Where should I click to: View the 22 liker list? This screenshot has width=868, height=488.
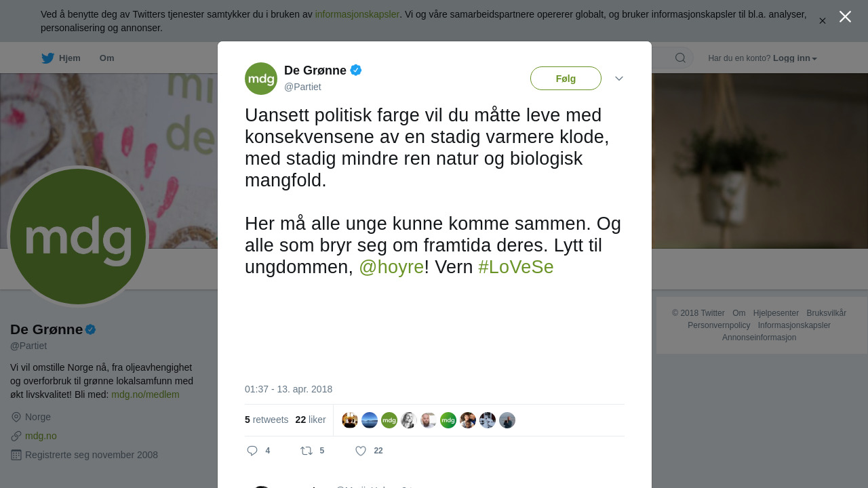click(311, 420)
